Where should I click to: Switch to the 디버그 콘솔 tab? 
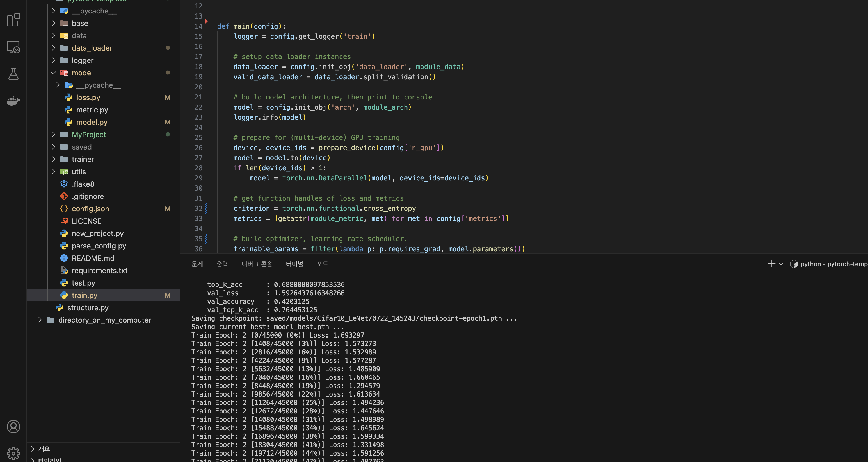point(257,264)
